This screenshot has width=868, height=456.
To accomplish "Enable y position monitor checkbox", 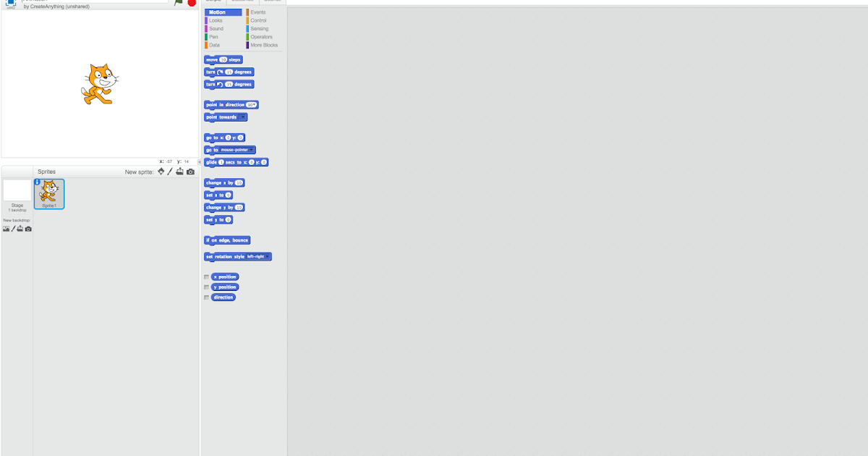I will [x=207, y=287].
